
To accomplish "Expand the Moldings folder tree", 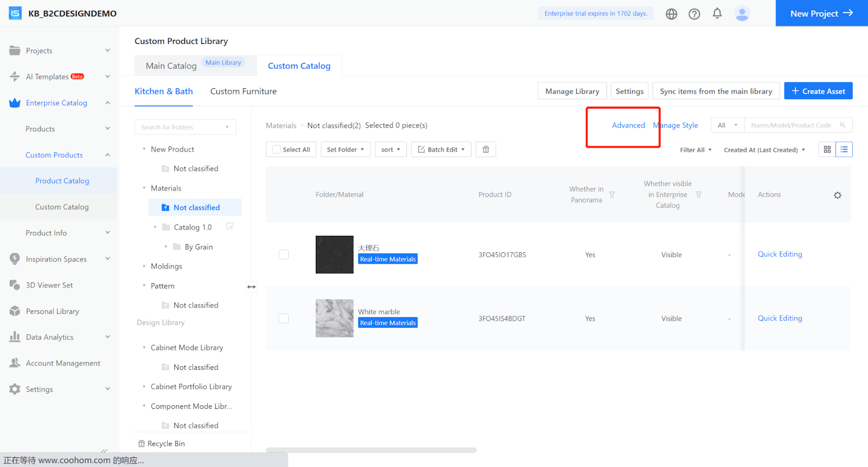I will (144, 266).
